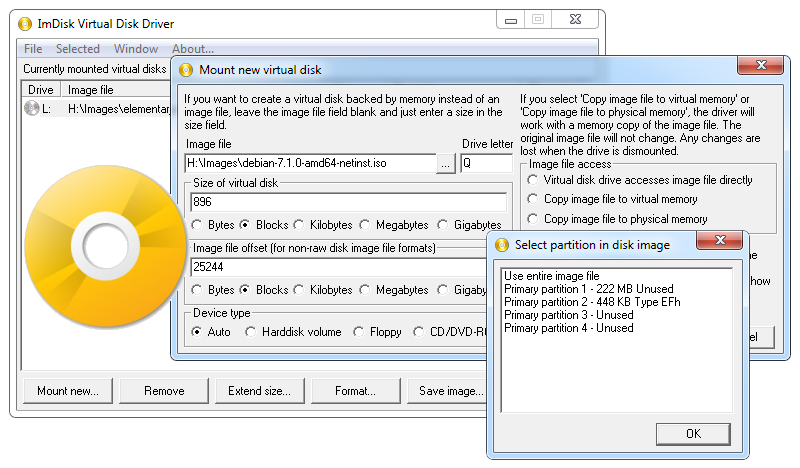Select the H:\Images\elementary row text
The width and height of the screenshot is (800, 468).
point(118,109)
